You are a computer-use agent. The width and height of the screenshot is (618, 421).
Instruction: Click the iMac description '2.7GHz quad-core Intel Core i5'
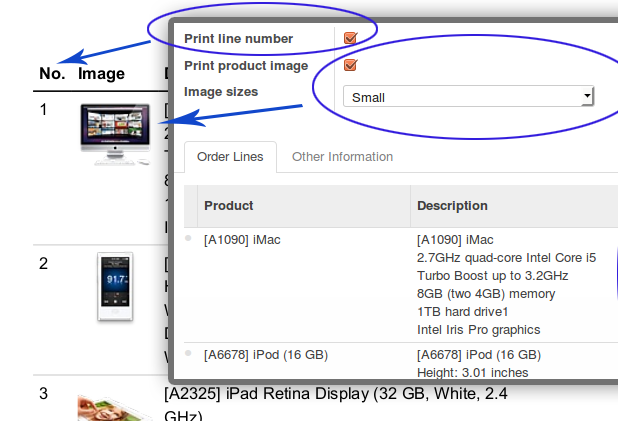click(x=506, y=257)
